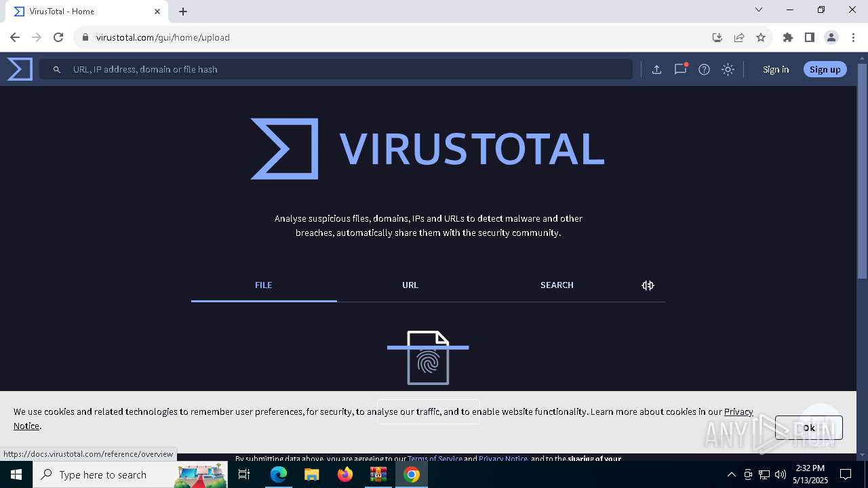The height and width of the screenshot is (488, 868).
Task: Click the VirusTotal sigma logo in header
Action: click(20, 69)
